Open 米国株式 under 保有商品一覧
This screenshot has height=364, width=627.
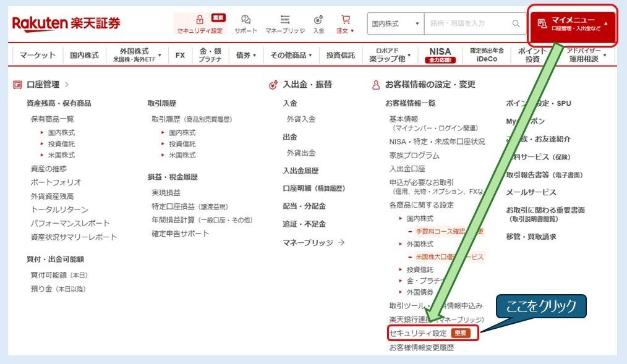62,155
